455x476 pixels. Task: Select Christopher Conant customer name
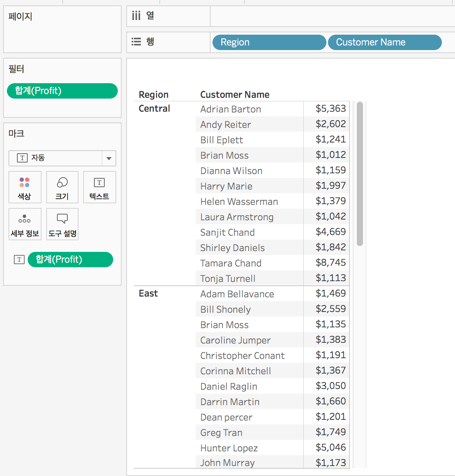coord(243,356)
